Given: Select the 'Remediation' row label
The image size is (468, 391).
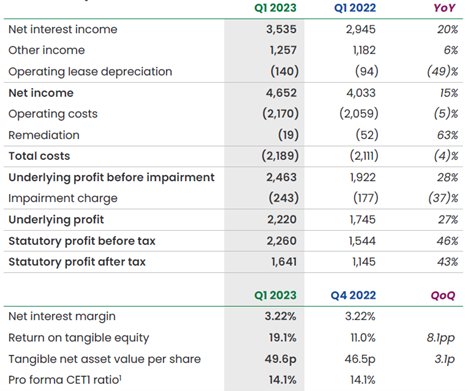Looking at the screenshot, I should tap(44, 135).
